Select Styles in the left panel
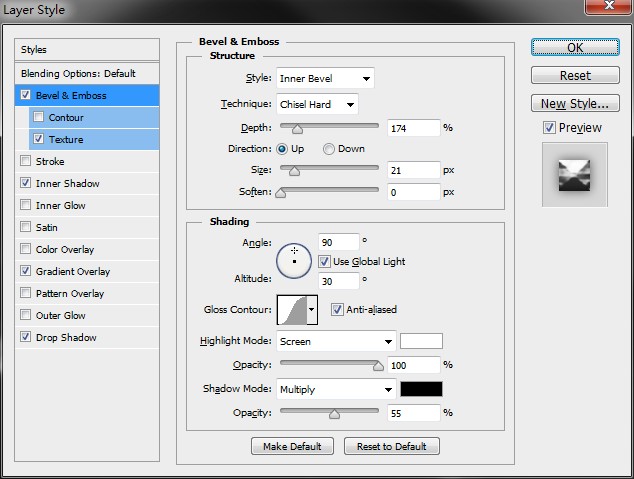Screen dimensions: 634x479 pos(87,50)
